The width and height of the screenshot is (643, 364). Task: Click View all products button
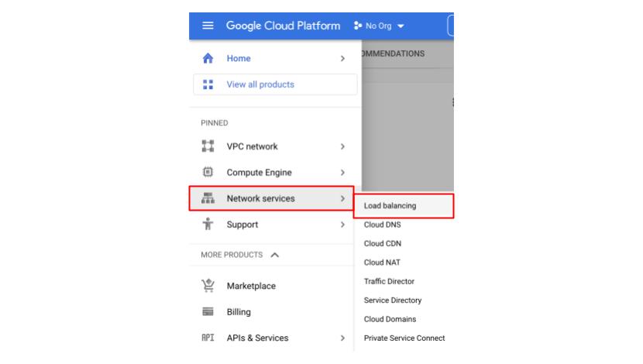click(275, 84)
